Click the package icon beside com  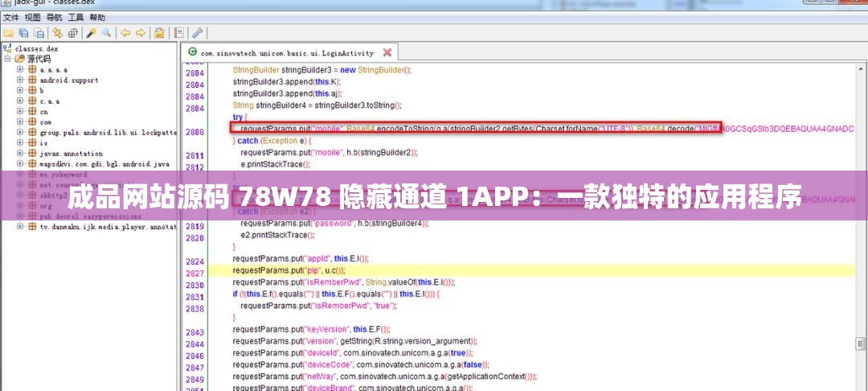pyautogui.click(x=32, y=121)
